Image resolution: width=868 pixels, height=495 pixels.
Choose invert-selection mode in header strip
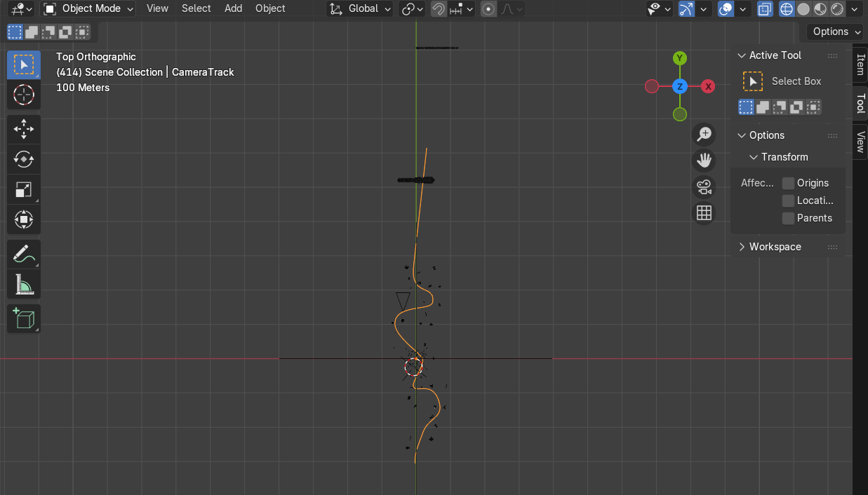click(x=66, y=32)
